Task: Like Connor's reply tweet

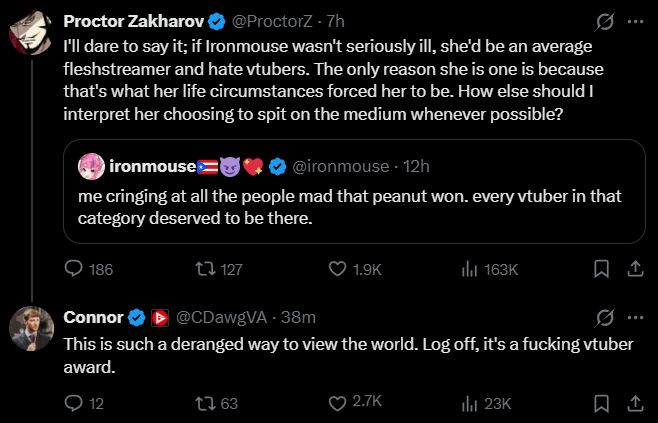Action: (x=339, y=403)
